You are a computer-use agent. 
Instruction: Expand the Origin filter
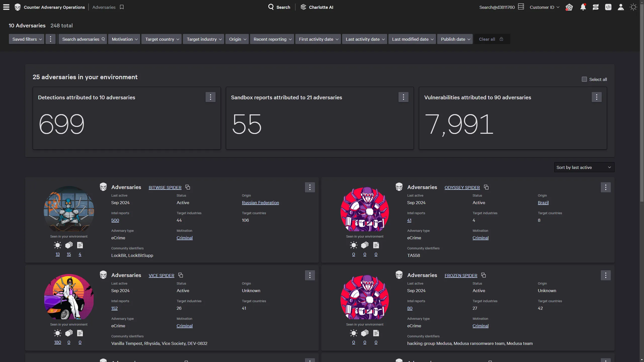tap(237, 39)
